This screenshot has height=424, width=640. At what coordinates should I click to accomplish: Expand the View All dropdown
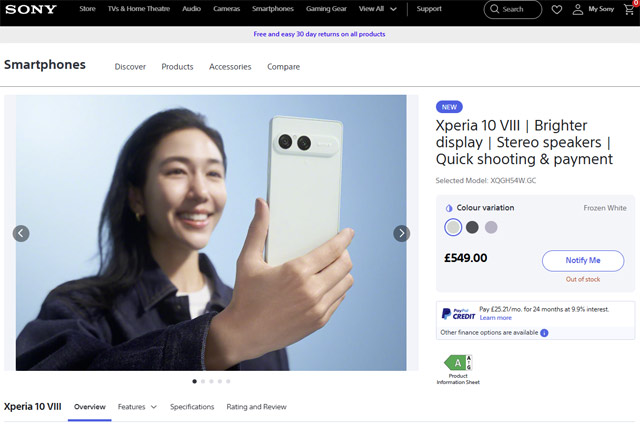pyautogui.click(x=378, y=9)
